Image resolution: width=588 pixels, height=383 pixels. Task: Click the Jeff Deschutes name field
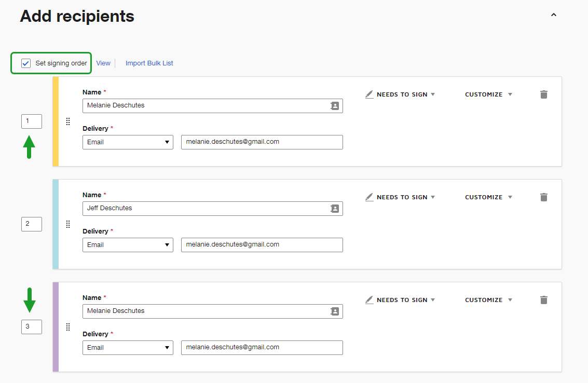point(205,209)
